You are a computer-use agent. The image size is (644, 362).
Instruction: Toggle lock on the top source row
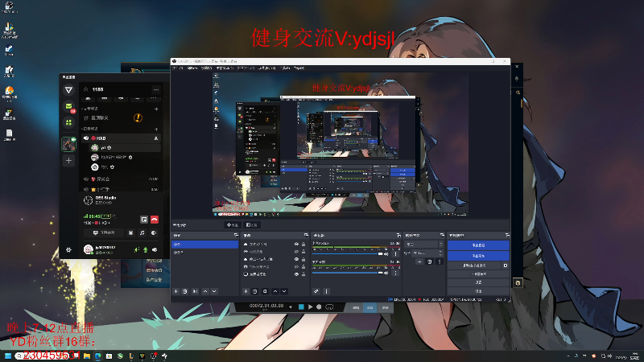[x=303, y=245]
